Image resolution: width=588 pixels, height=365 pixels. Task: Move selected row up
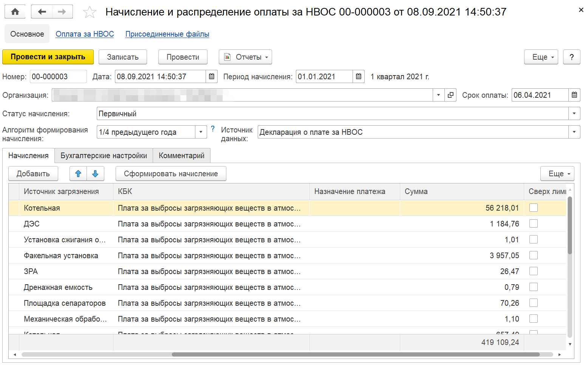coord(78,174)
